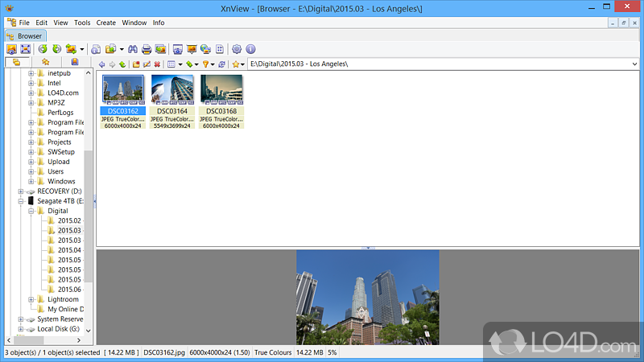This screenshot has width=644, height=362.
Task: Select the DSC03162 thumbnail
Action: pyautogui.click(x=123, y=101)
